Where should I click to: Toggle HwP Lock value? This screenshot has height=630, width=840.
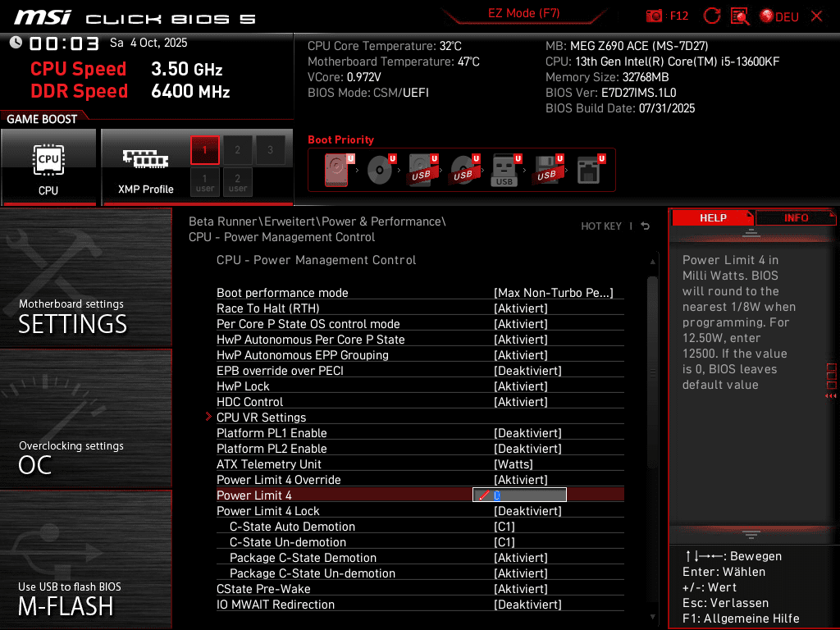[x=521, y=386]
